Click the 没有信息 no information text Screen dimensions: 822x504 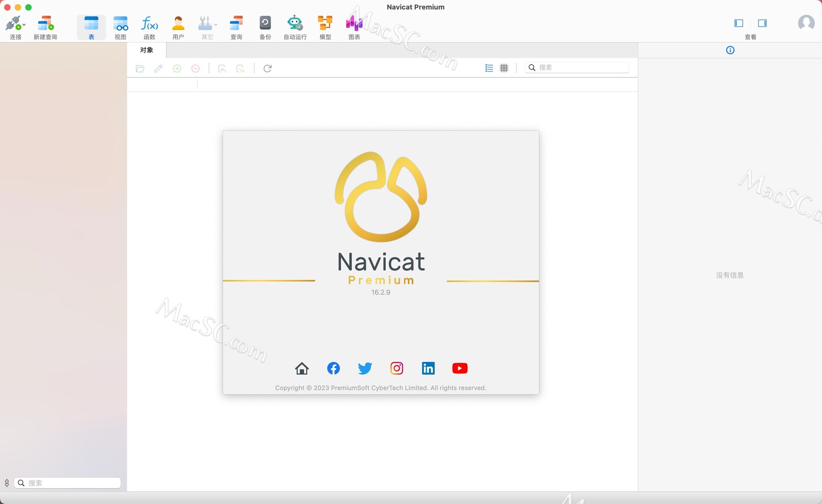point(730,275)
